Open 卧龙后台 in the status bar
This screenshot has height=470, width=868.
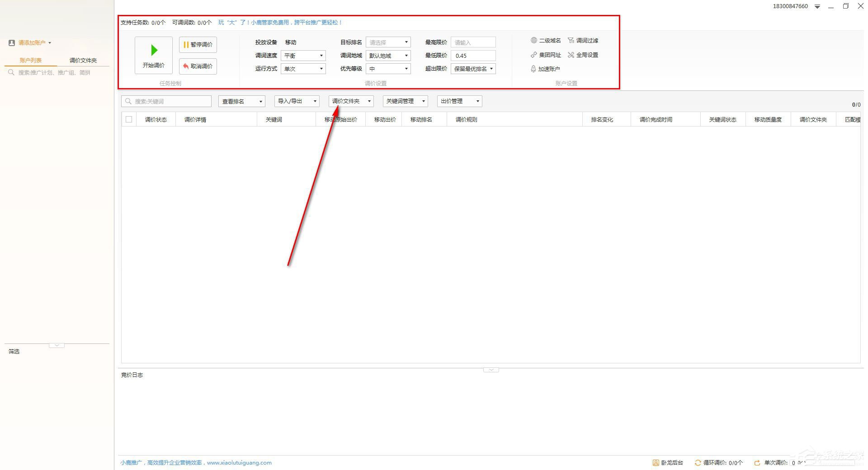[668, 463]
